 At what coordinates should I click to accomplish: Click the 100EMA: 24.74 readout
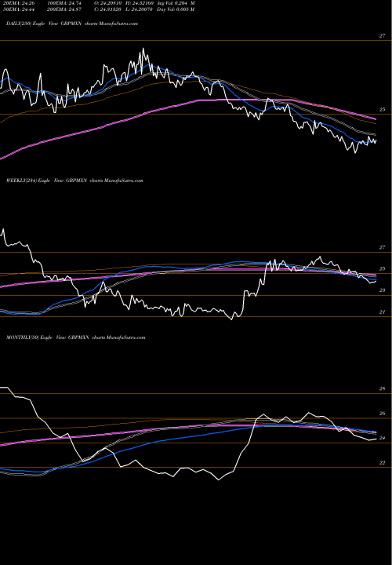click(x=66, y=3)
